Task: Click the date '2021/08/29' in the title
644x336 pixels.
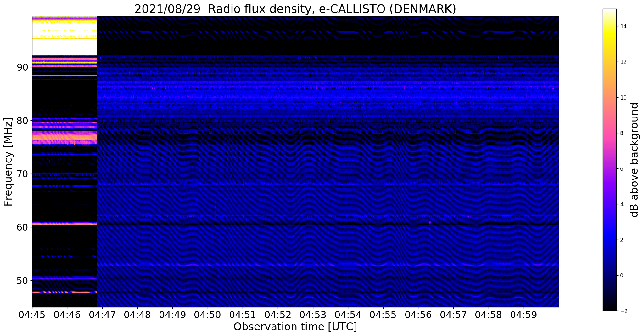Action: coord(167,9)
